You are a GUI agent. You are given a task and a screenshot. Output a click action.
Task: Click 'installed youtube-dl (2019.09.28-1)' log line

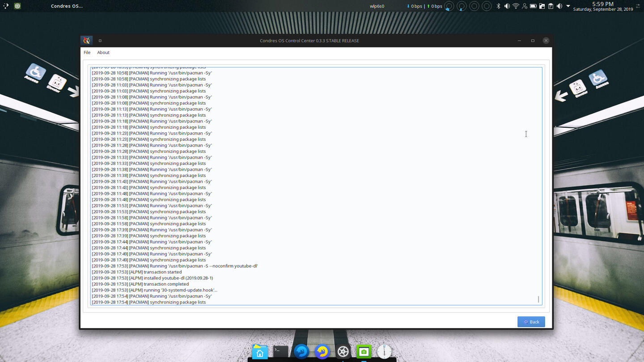[x=152, y=278]
